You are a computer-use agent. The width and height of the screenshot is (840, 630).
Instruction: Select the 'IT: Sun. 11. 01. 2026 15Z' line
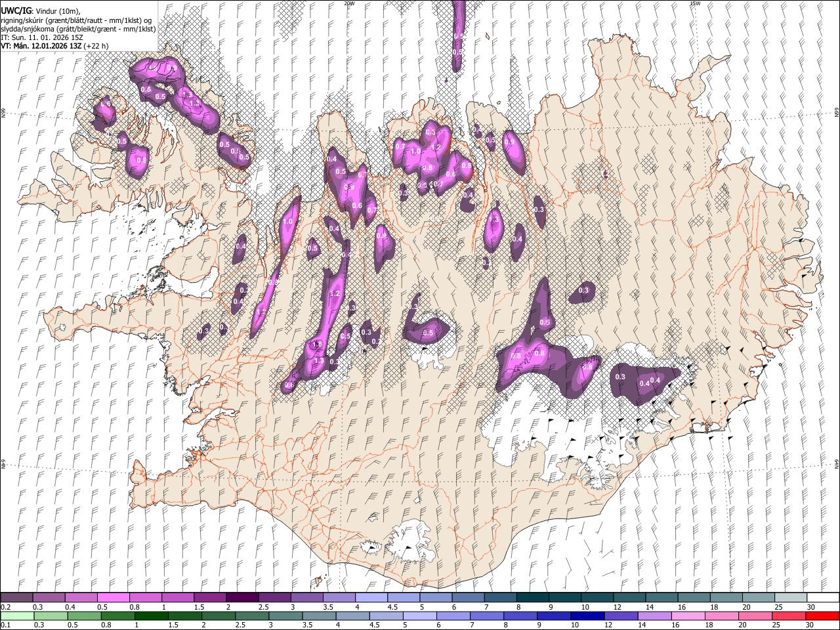coord(41,37)
